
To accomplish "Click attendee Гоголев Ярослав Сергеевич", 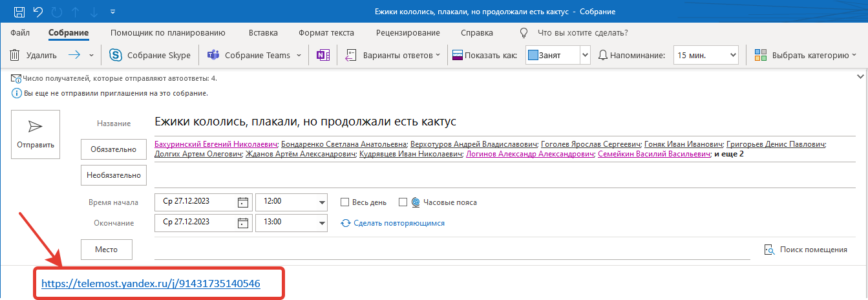I will pos(590,144).
